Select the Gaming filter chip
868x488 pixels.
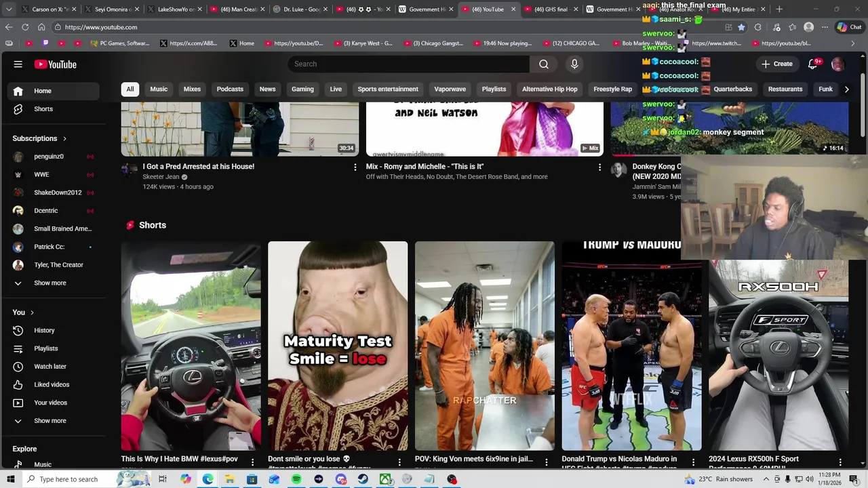(x=302, y=89)
